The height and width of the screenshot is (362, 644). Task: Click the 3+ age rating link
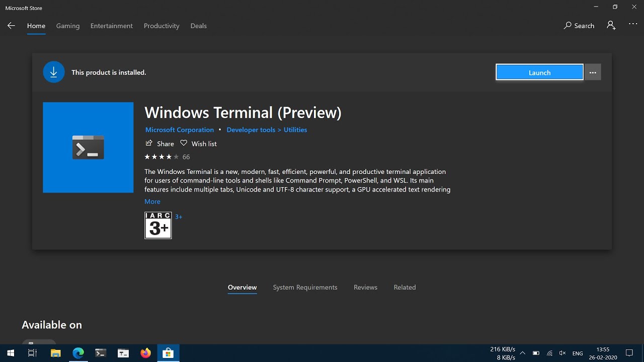[x=179, y=217]
